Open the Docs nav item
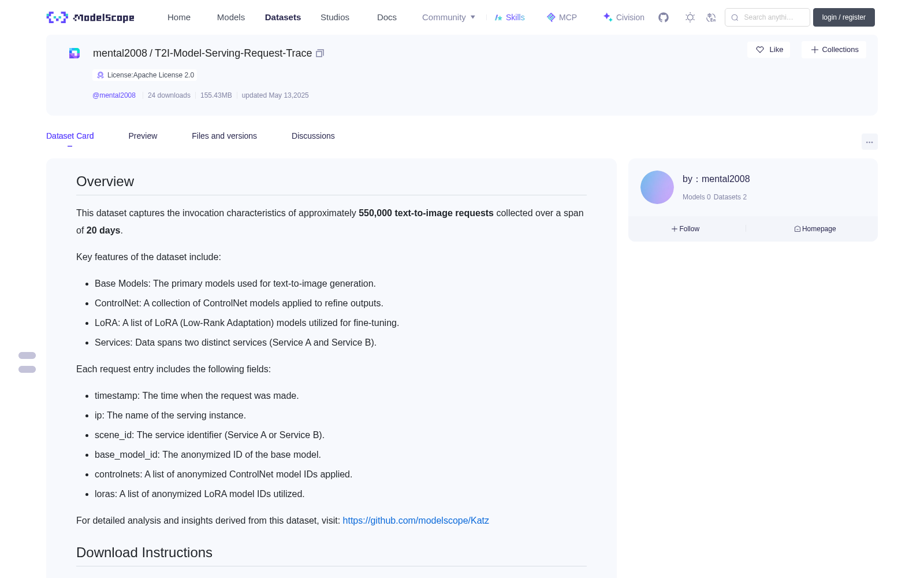Viewport: 924px width, 578px height. click(387, 17)
